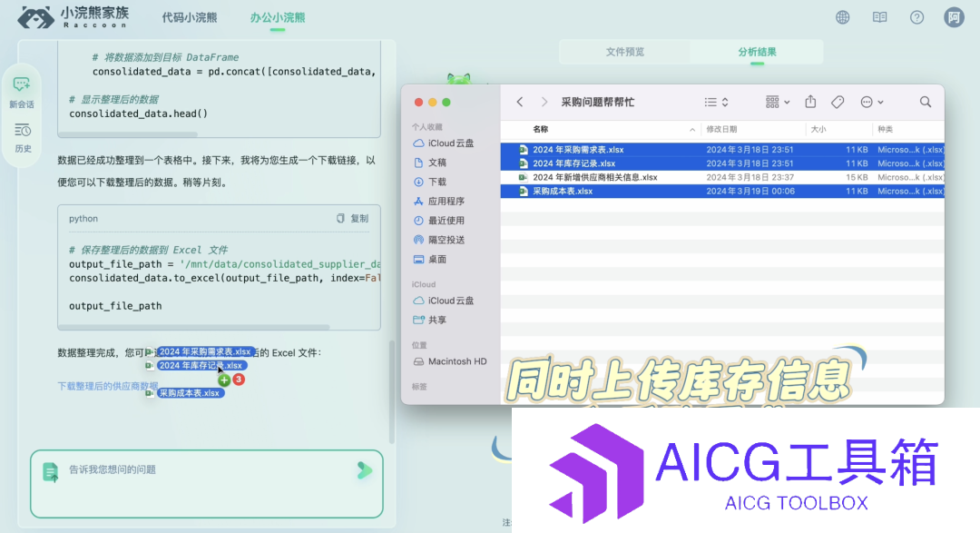Click the file upload icon in chat box

pos(51,471)
